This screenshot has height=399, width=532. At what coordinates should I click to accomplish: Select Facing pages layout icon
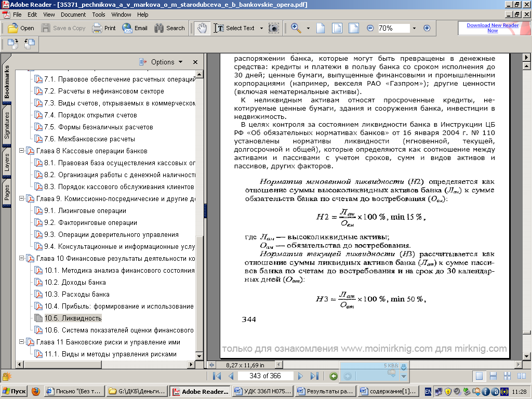[522, 376]
